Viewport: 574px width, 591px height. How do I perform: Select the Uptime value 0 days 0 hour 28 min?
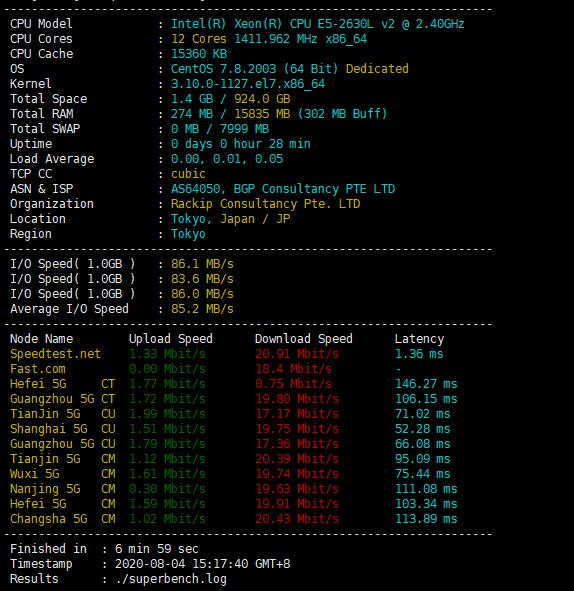click(x=240, y=144)
